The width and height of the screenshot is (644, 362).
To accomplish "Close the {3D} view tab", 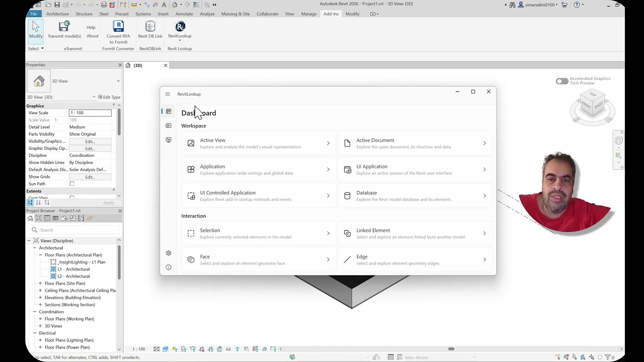I will (x=166, y=65).
